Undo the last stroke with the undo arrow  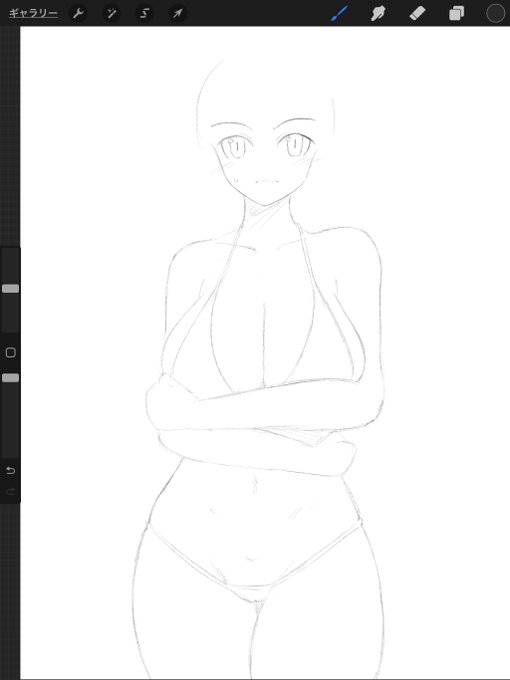point(10,471)
